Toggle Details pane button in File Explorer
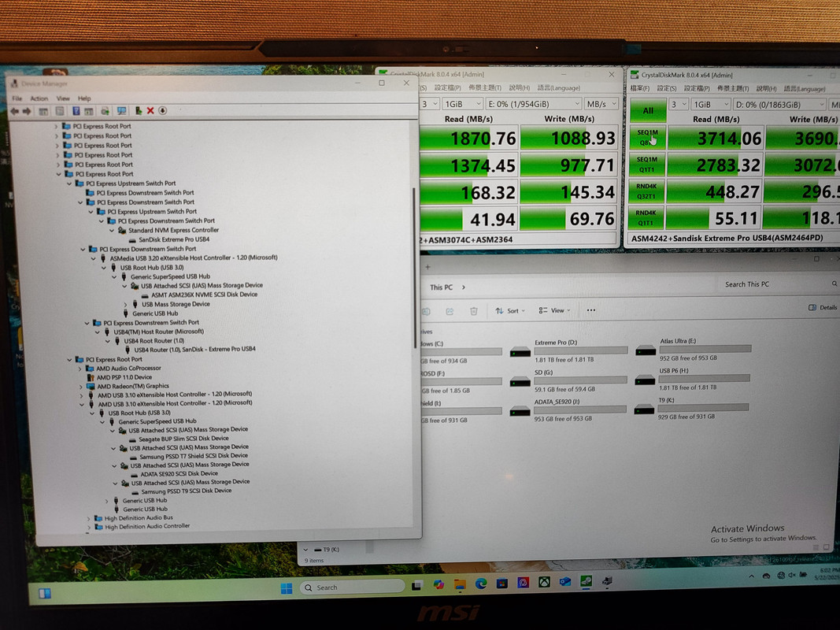This screenshot has height=630, width=840. (x=823, y=307)
